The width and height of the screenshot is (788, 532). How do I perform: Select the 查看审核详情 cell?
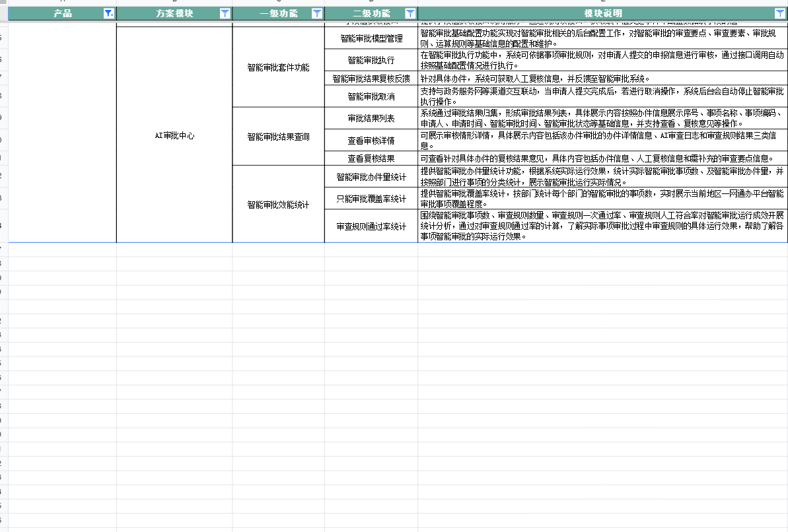(371, 139)
